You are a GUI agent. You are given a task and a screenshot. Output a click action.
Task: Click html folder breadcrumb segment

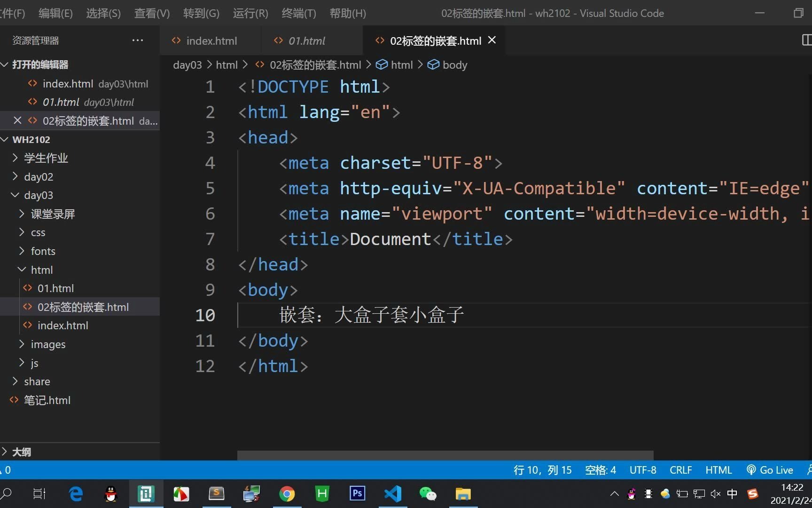point(226,65)
